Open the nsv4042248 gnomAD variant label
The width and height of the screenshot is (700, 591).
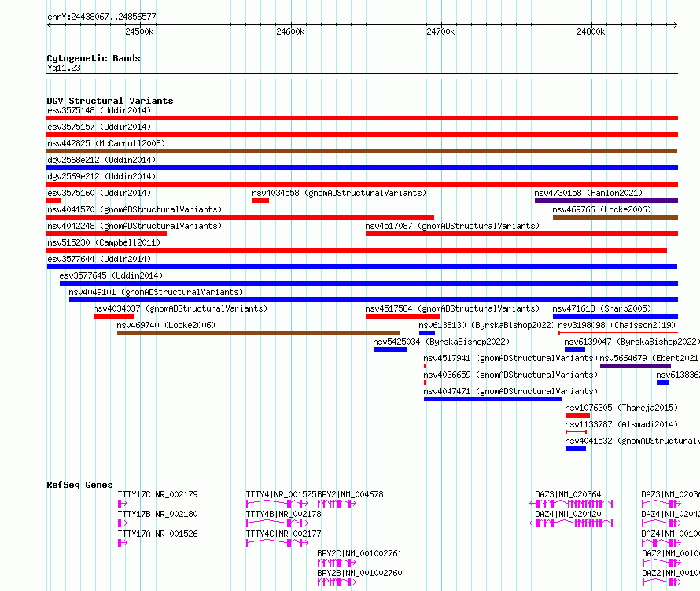coord(134,226)
